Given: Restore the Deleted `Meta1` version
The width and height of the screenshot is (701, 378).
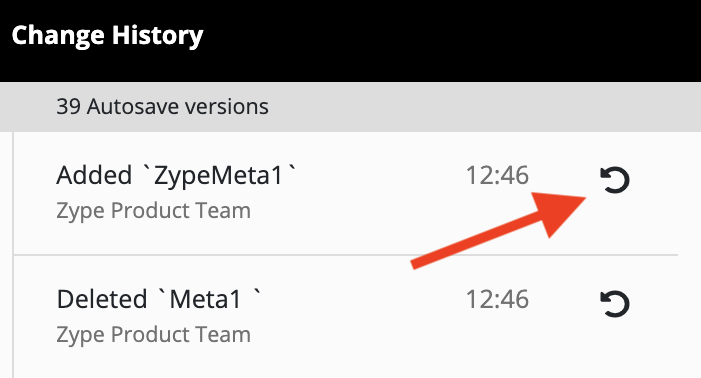Looking at the screenshot, I should (615, 304).
